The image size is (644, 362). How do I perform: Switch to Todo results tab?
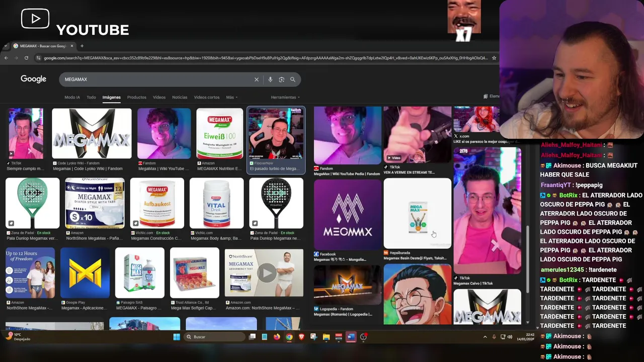tap(91, 97)
